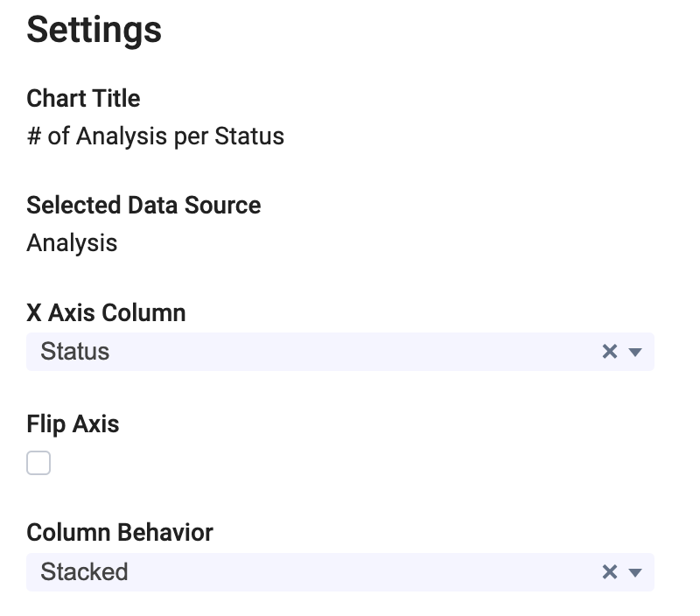
Task: Click the Selected Data Source label
Action: pyautogui.click(x=143, y=205)
